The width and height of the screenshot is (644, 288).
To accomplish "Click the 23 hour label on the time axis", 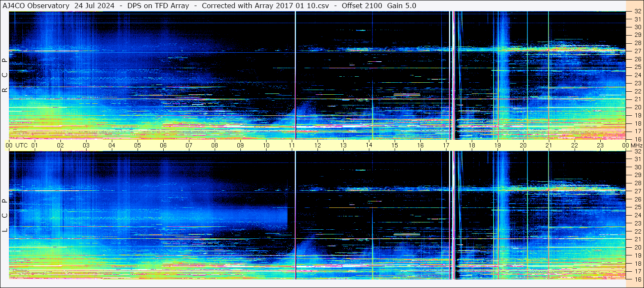I will point(600,145).
